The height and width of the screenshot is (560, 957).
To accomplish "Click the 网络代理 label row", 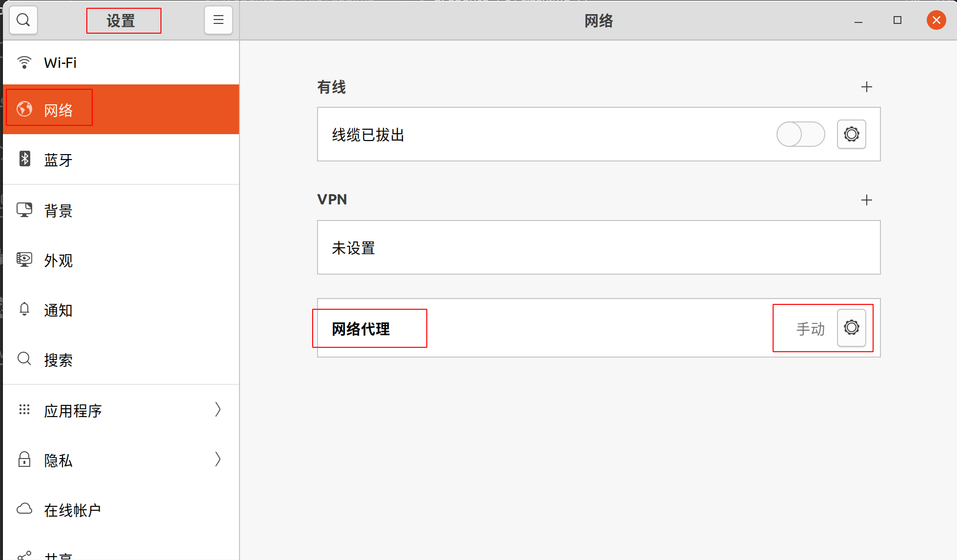I will click(x=361, y=329).
